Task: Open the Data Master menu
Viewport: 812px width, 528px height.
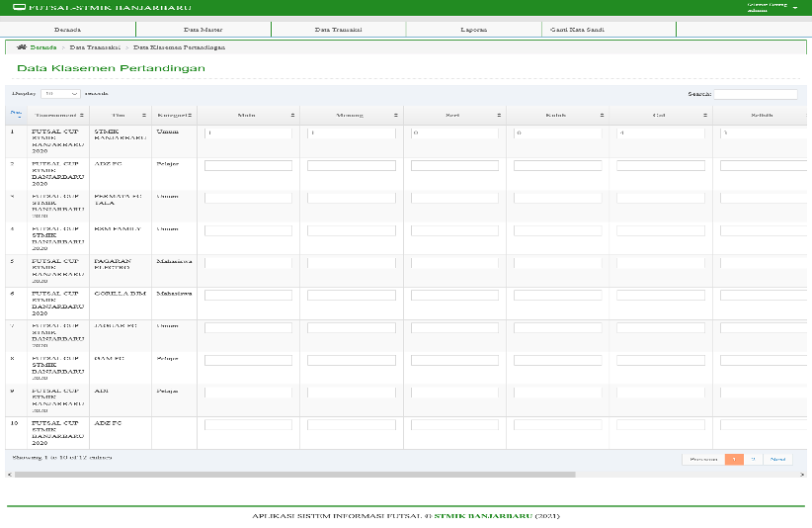Action: tap(203, 30)
